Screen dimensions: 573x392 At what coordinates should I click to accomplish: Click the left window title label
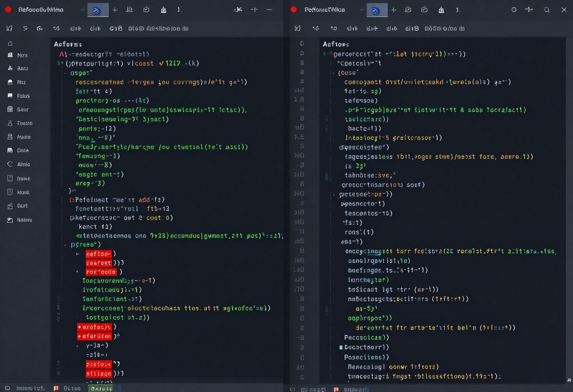(41, 10)
